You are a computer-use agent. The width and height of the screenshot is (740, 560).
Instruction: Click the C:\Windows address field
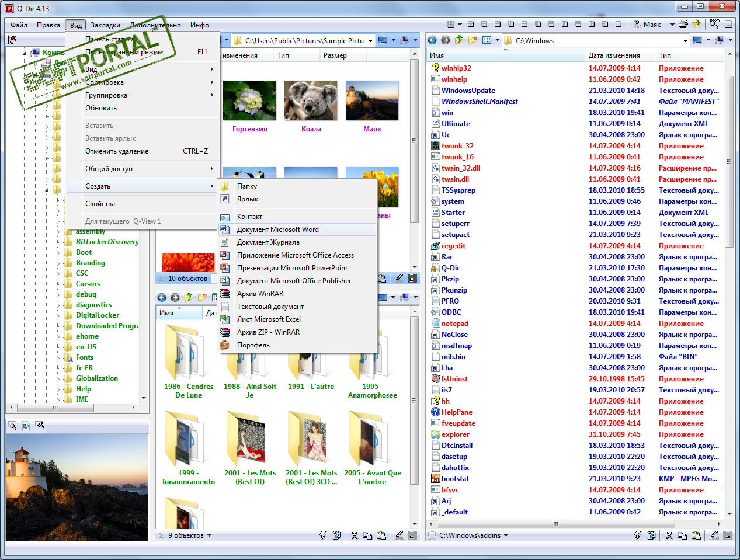597,40
